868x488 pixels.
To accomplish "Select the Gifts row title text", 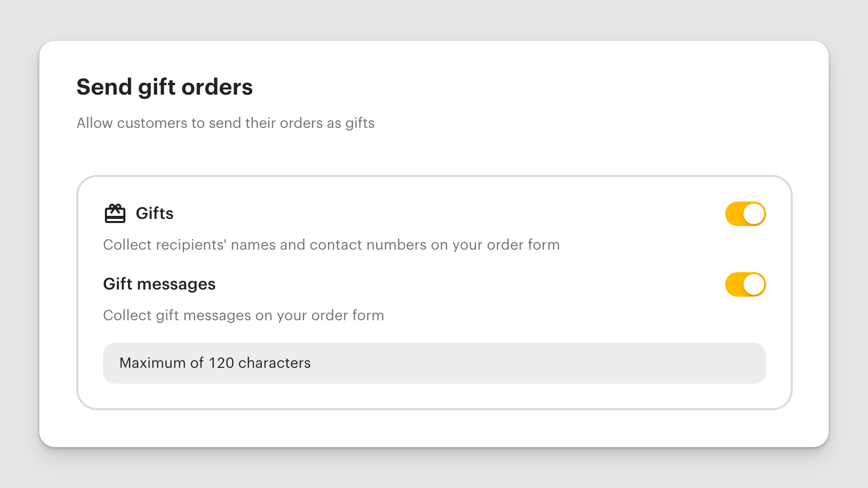I will pyautogui.click(x=154, y=213).
